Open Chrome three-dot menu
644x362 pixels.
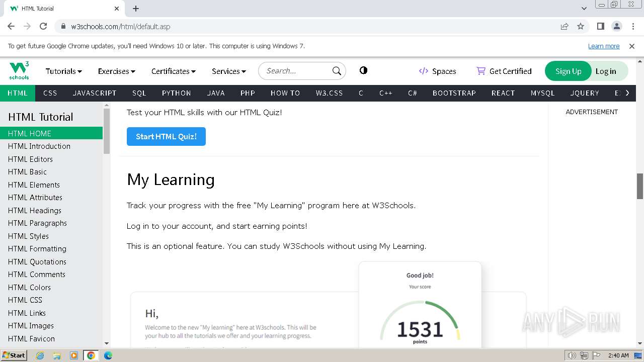[x=632, y=26]
